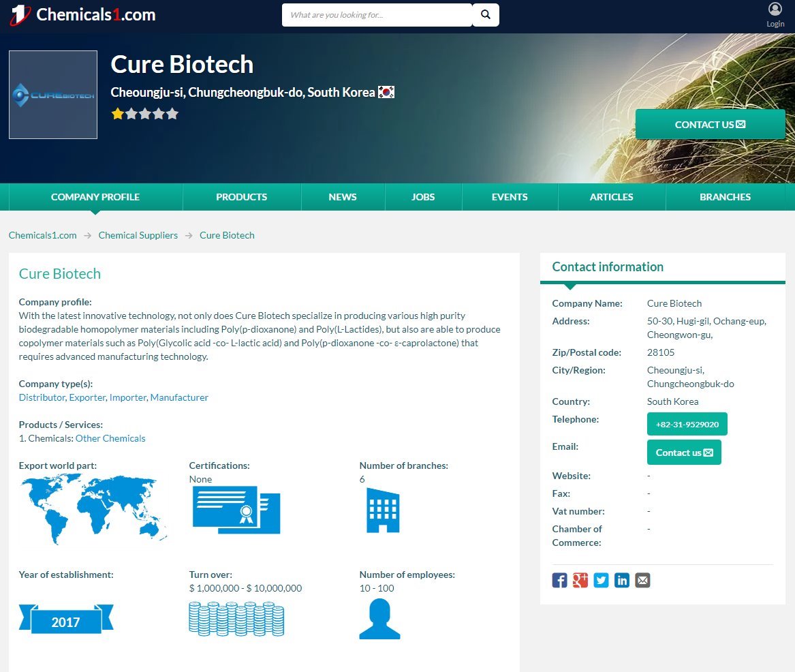Click the certifications certificate icon

[236, 510]
